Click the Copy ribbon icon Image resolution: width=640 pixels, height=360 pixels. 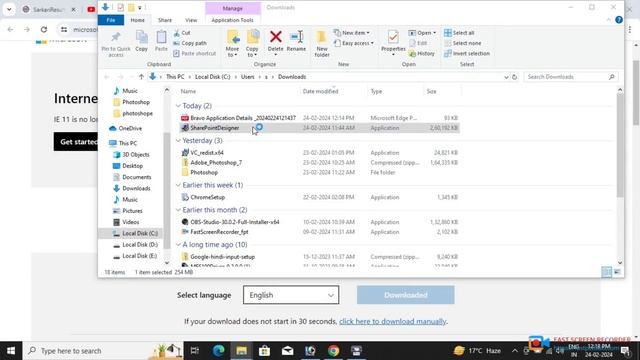click(142, 38)
